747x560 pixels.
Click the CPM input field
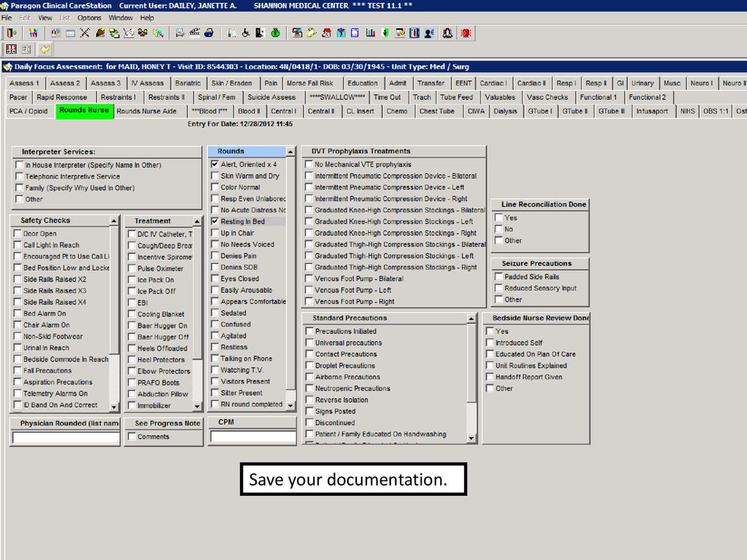point(253,437)
